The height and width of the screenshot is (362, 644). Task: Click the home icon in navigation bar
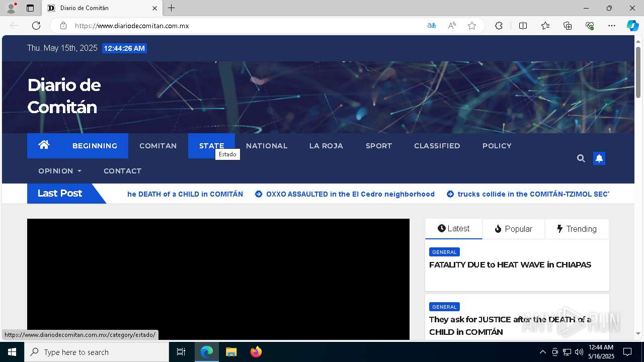[x=44, y=145]
